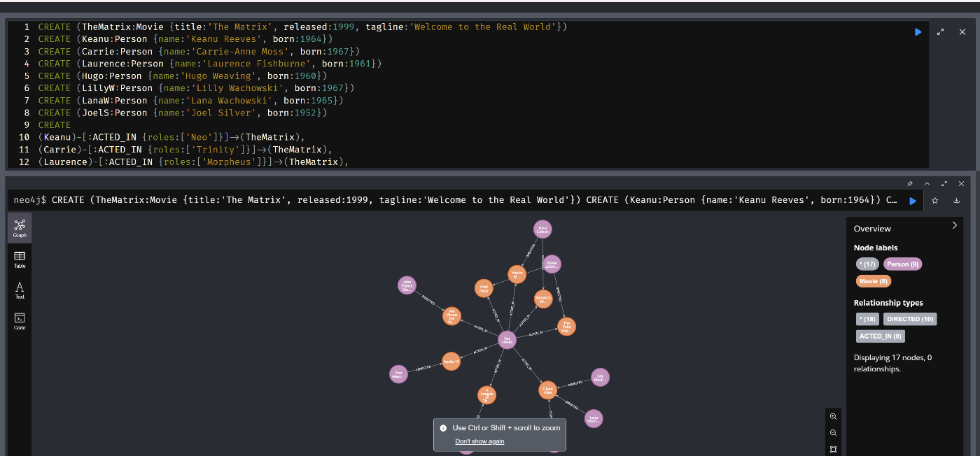Click editor line 1 creating TheMatrix movie
This screenshot has width=980, height=456.
[302, 27]
